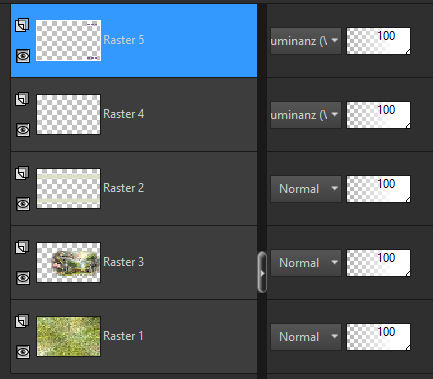The height and width of the screenshot is (379, 433).
Task: Click the layer type icon on Raster 2
Action: click(22, 173)
